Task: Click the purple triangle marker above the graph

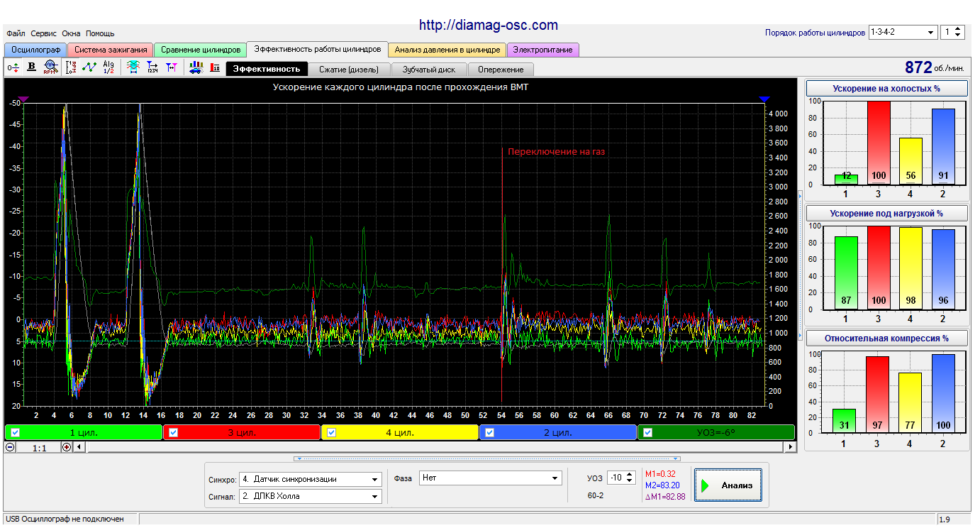Action: click(23, 99)
